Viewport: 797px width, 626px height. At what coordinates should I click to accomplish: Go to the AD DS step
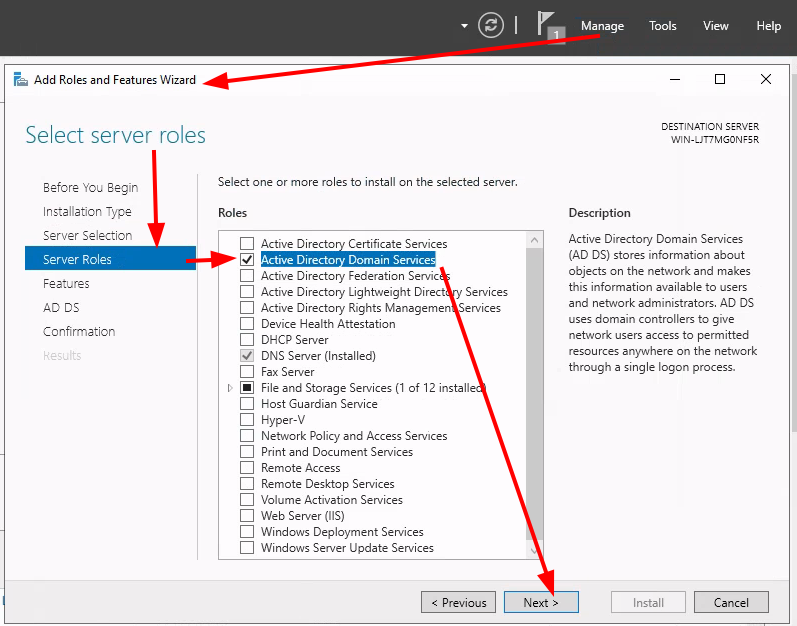[61, 307]
